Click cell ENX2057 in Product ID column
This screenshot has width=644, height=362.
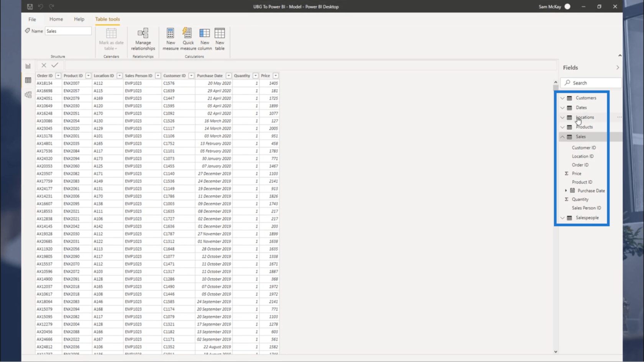(72, 91)
